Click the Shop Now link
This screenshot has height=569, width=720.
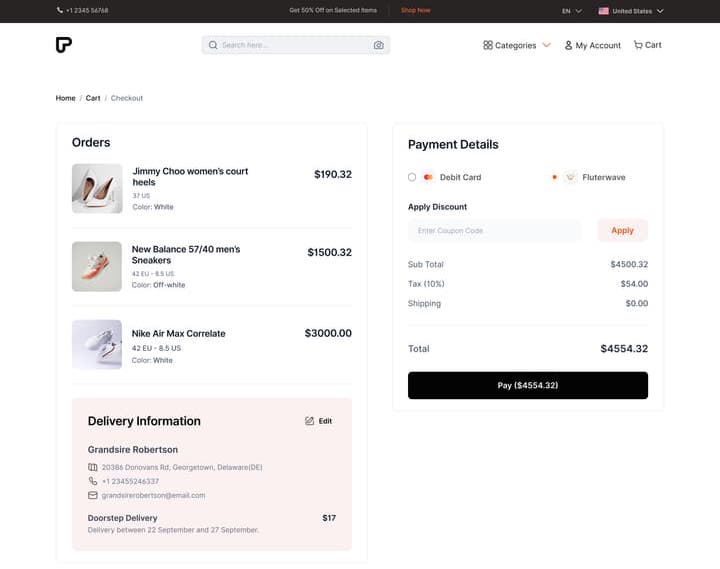point(416,10)
